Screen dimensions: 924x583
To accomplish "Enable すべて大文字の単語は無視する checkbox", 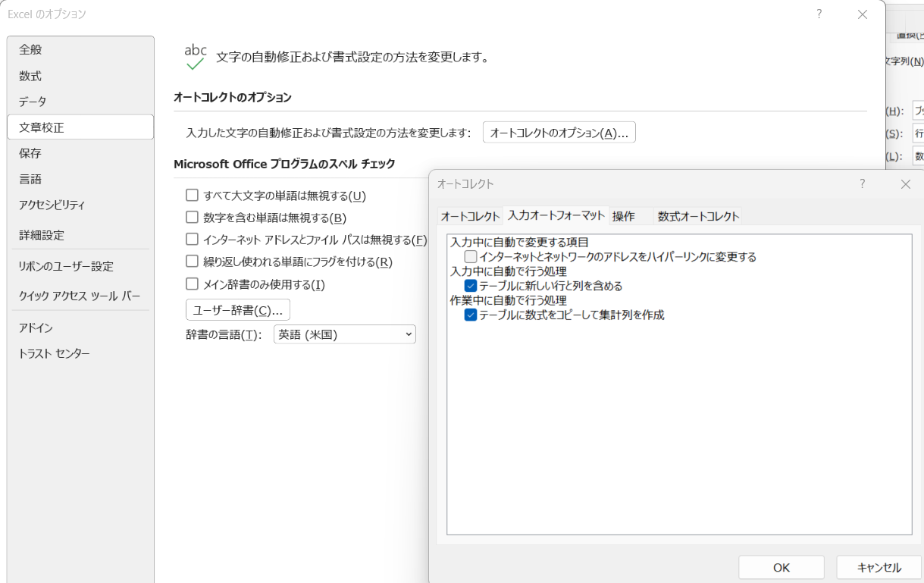I will (x=192, y=196).
